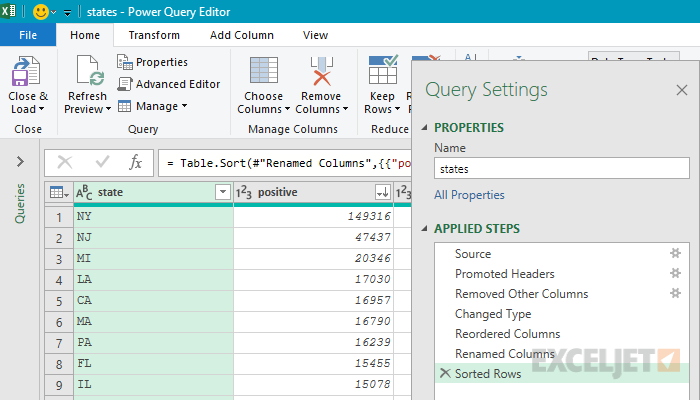This screenshot has height=400, width=700.
Task: Open the Manage dropdown
Action: tap(152, 106)
